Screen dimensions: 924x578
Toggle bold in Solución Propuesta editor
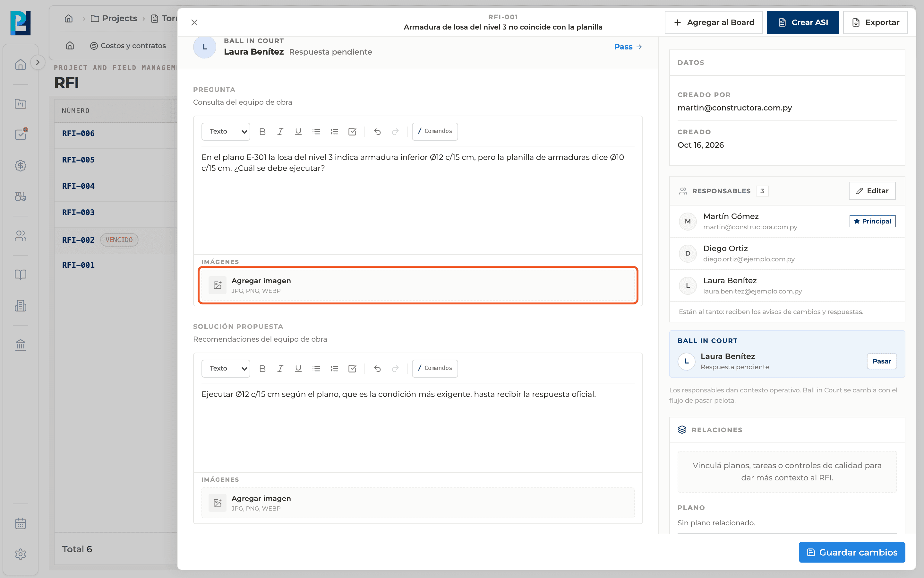coord(262,369)
